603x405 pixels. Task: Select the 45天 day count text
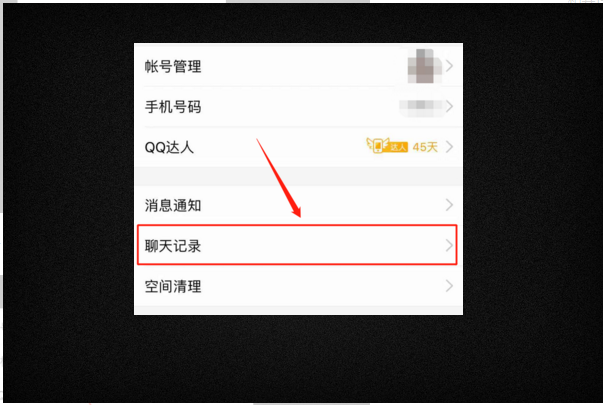pyautogui.click(x=425, y=147)
